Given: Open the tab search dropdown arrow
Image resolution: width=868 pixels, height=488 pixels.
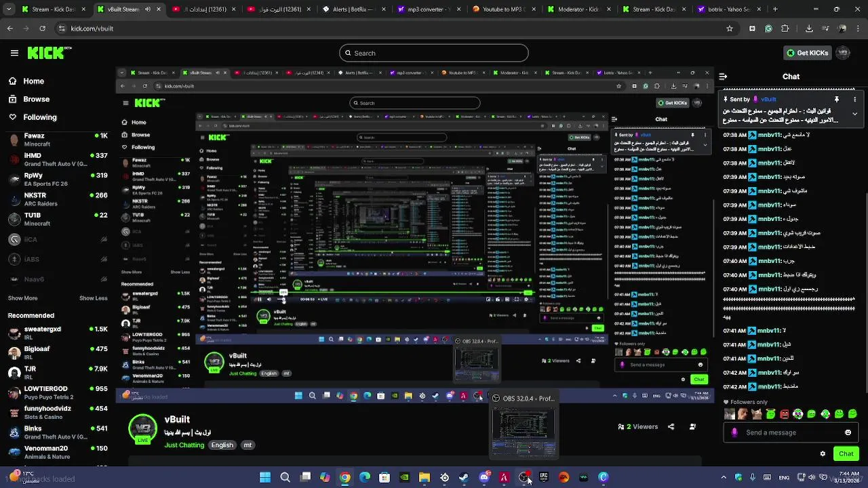Looking at the screenshot, I should point(9,9).
